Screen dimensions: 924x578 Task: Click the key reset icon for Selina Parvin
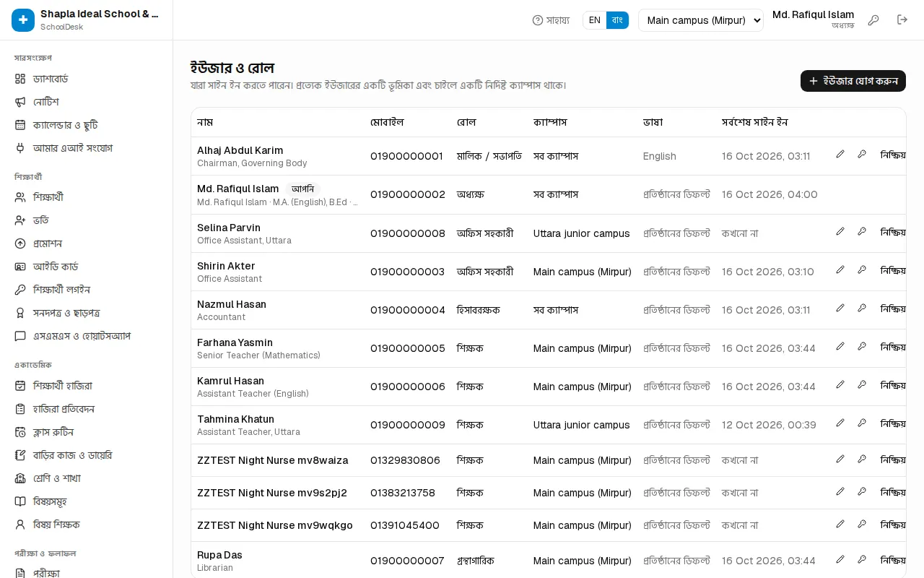pyautogui.click(x=862, y=232)
